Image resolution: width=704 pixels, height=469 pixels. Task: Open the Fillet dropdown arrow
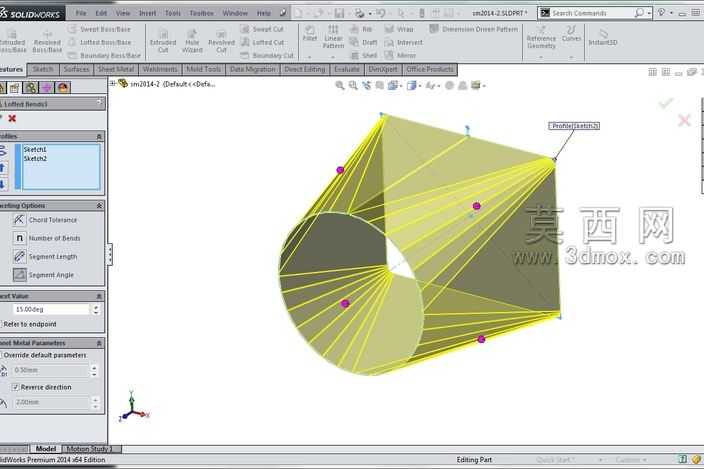(310, 57)
